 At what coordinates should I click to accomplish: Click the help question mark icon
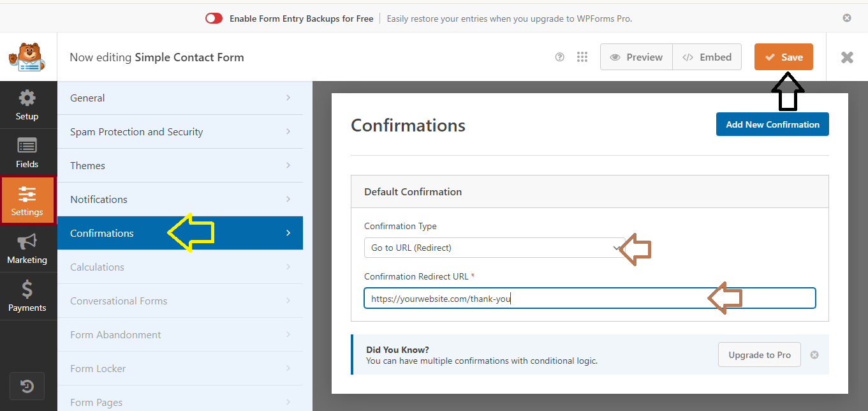click(560, 57)
